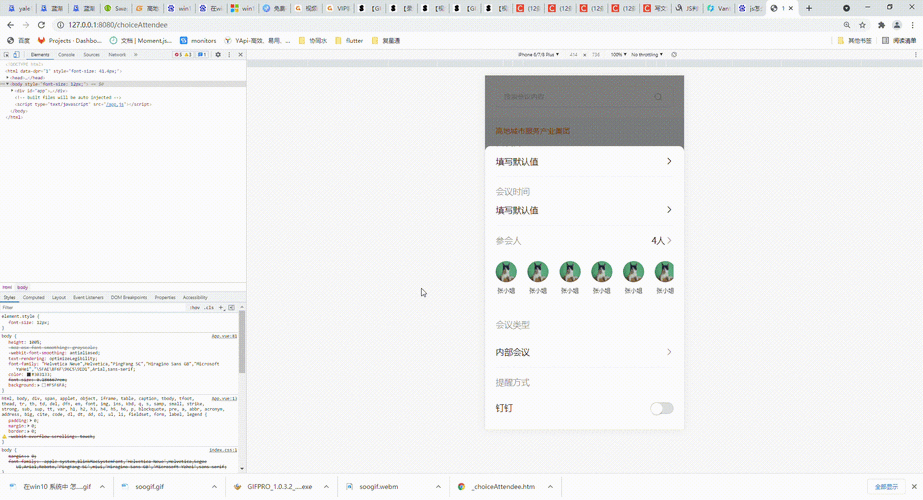This screenshot has height=500, width=923.
Task: Add a new style rule with plus icon
Action: pyautogui.click(x=221, y=307)
